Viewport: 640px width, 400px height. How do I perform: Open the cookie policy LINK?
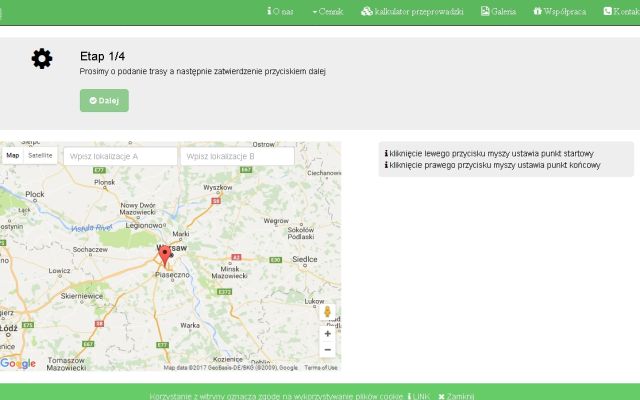[x=419, y=396]
